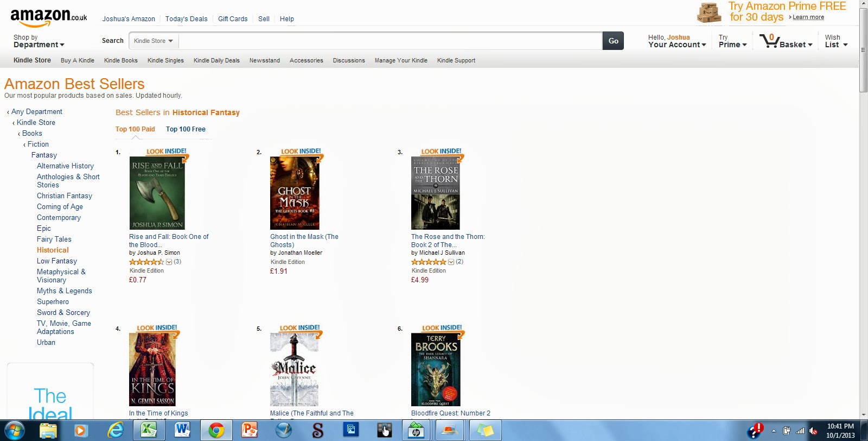868x441 pixels.
Task: Expand Your Account dropdown
Action: coord(677,41)
